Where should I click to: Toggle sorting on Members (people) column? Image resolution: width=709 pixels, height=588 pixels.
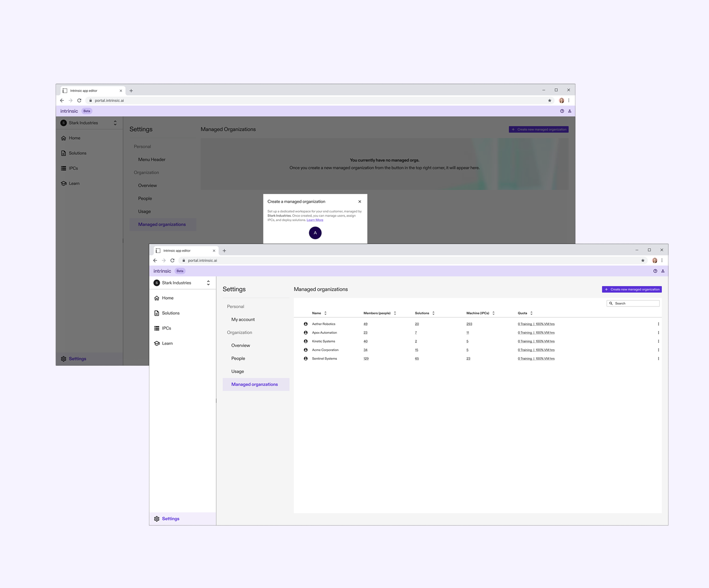(x=394, y=313)
